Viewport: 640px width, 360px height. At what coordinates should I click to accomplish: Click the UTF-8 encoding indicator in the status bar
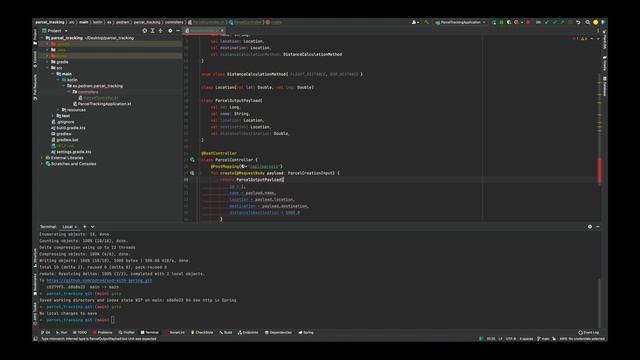point(511,338)
